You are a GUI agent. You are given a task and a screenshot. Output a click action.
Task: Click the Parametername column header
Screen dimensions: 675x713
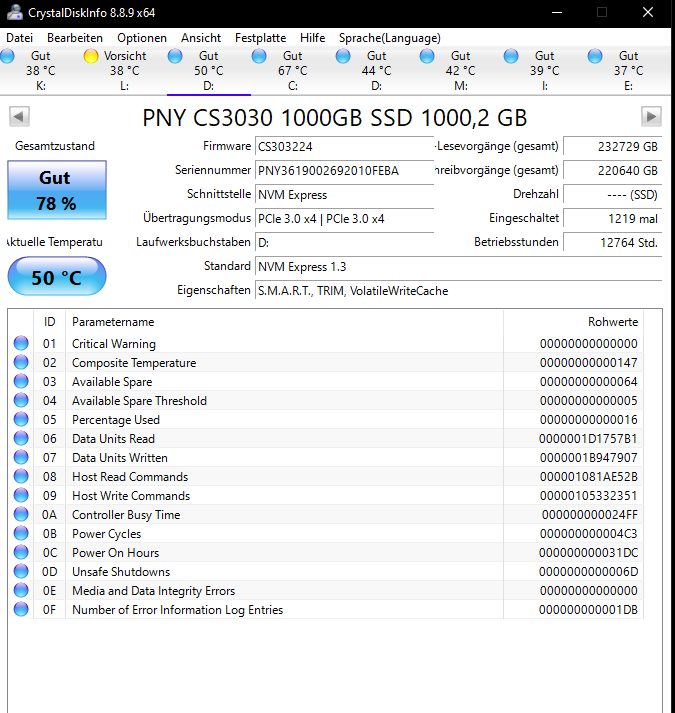pos(284,322)
